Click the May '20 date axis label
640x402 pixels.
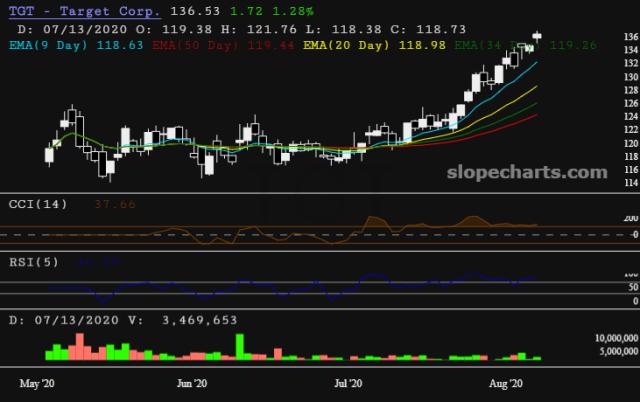(37, 383)
